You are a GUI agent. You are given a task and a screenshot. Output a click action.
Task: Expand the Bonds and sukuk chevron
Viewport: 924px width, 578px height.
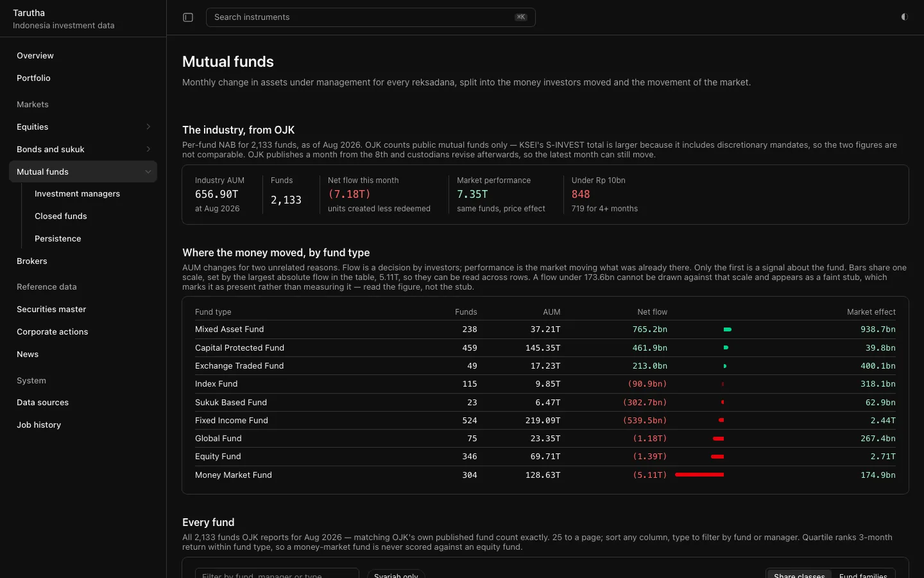click(x=148, y=150)
